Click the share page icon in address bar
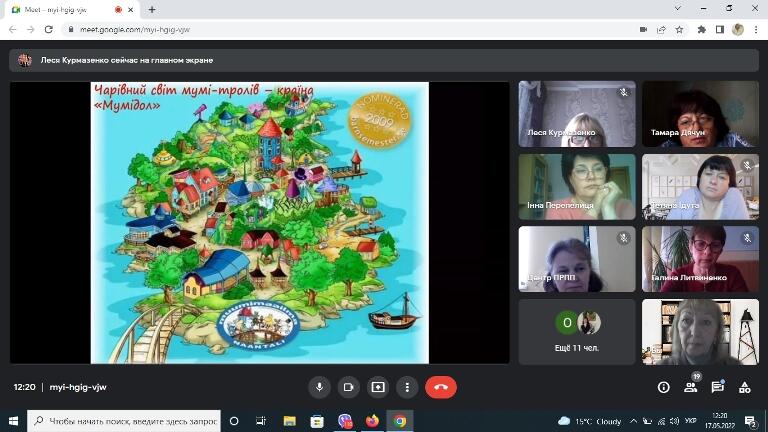 coord(661,29)
